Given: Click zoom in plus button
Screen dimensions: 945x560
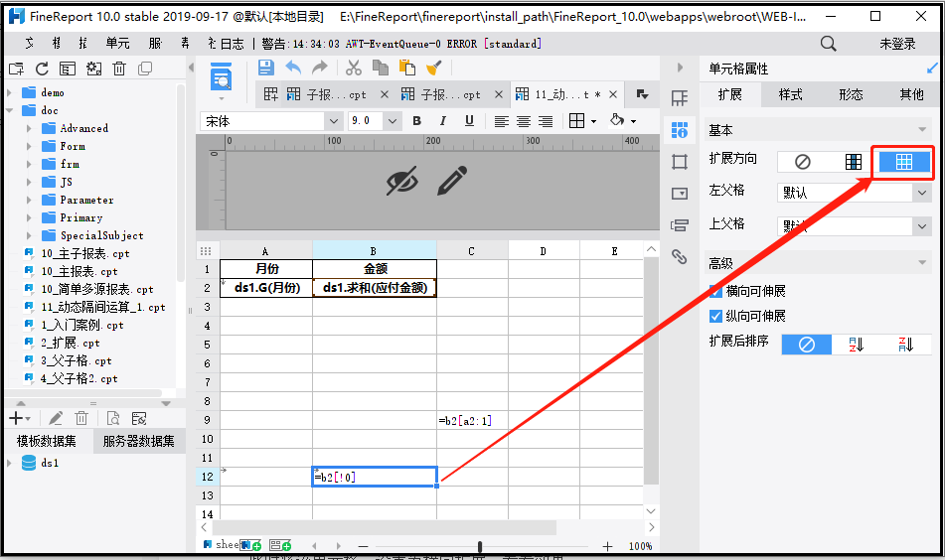Looking at the screenshot, I should click(x=607, y=546).
